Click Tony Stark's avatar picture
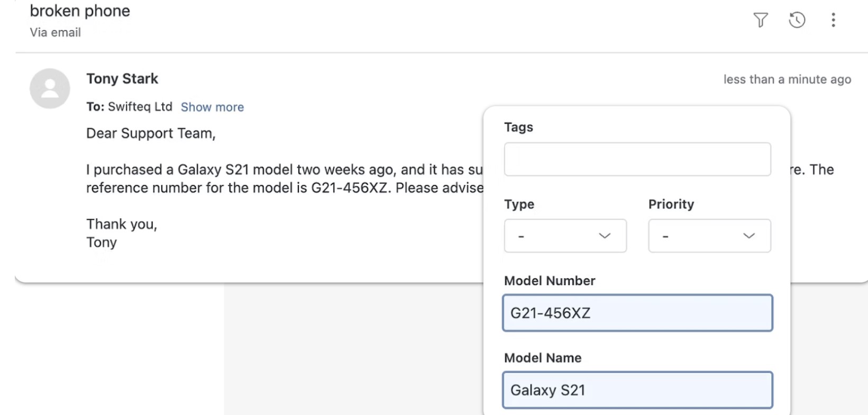The height and width of the screenshot is (415, 868). coord(50,88)
